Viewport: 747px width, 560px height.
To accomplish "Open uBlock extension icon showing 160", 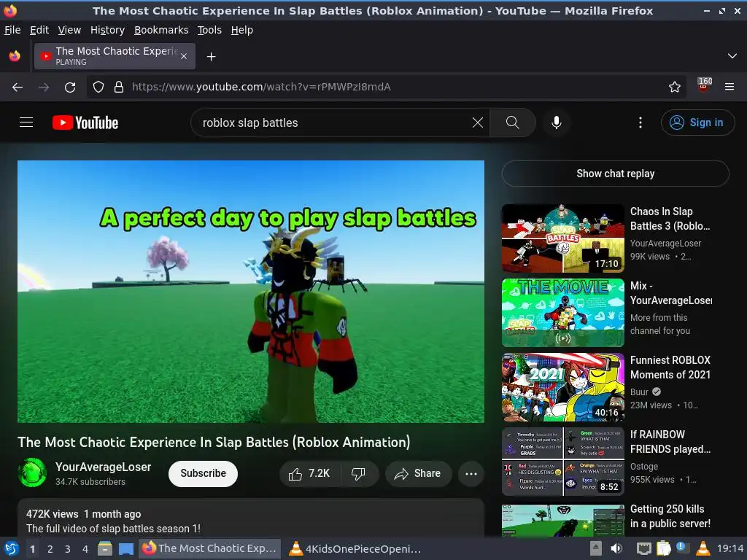I will pyautogui.click(x=704, y=86).
